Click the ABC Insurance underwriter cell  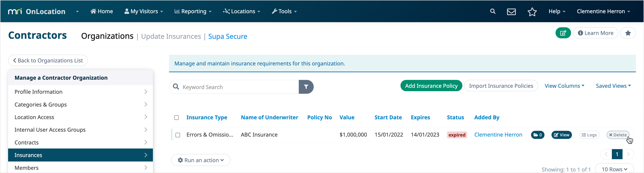[x=259, y=135]
